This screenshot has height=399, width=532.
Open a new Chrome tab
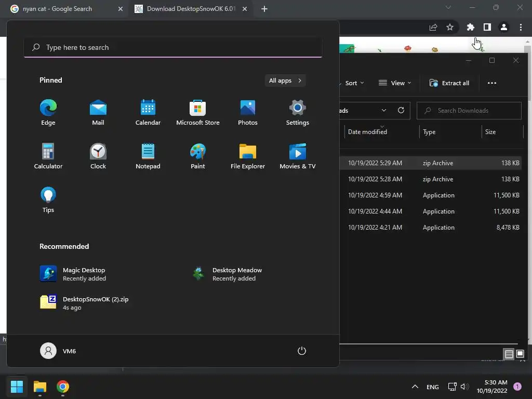pyautogui.click(x=264, y=9)
